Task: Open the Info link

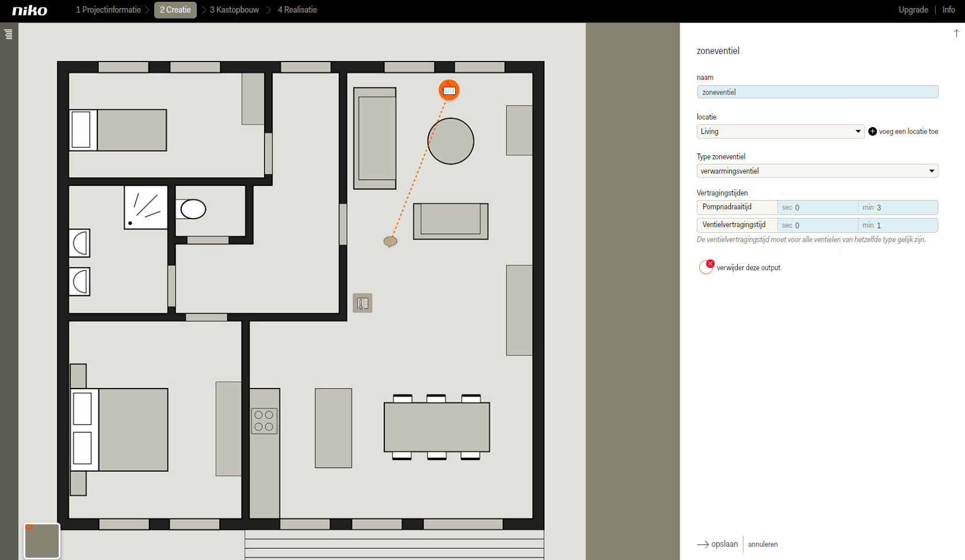Action: click(x=948, y=10)
